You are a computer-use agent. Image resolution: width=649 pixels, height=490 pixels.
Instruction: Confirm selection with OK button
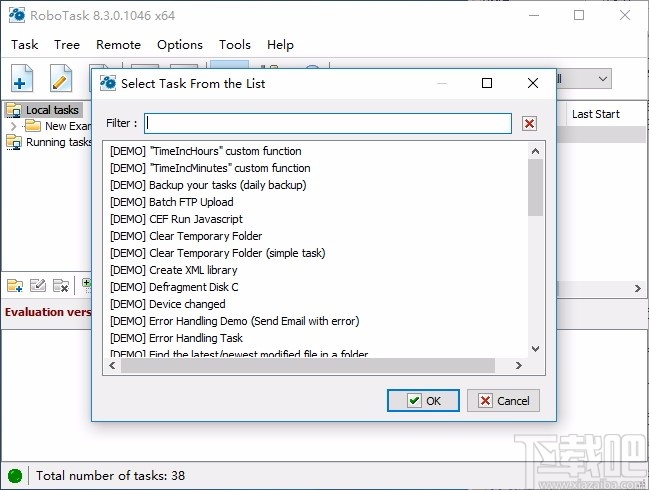click(x=423, y=401)
